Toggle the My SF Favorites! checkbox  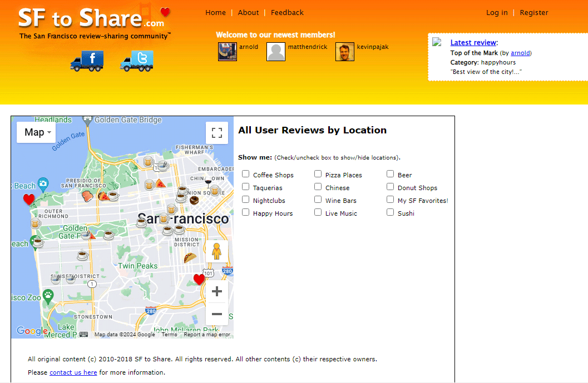pos(391,200)
